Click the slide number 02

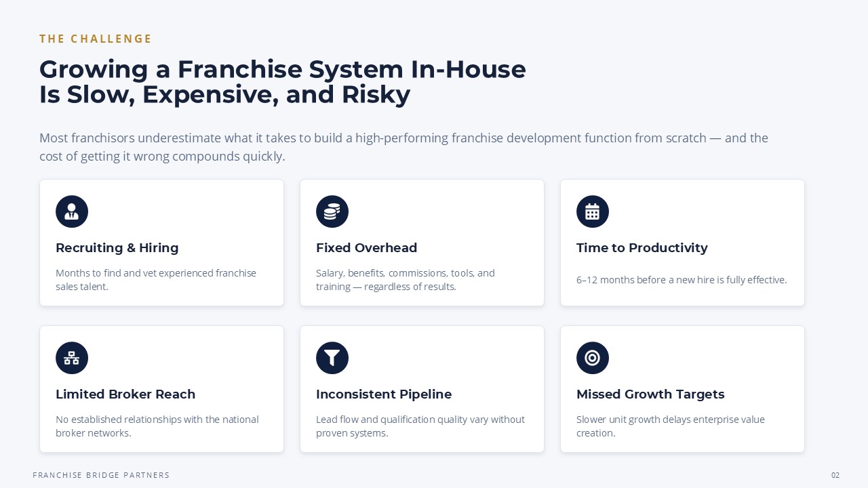(835, 475)
